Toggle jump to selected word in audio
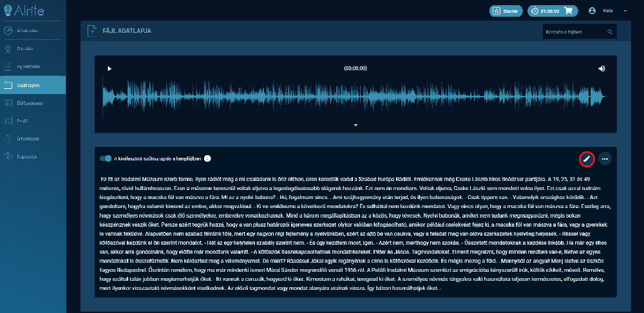Screen dimensions: 644x313 pyautogui.click(x=106, y=158)
